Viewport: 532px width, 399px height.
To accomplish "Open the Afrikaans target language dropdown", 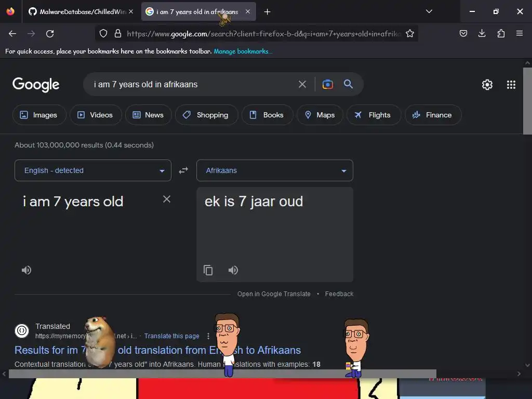I will click(275, 170).
